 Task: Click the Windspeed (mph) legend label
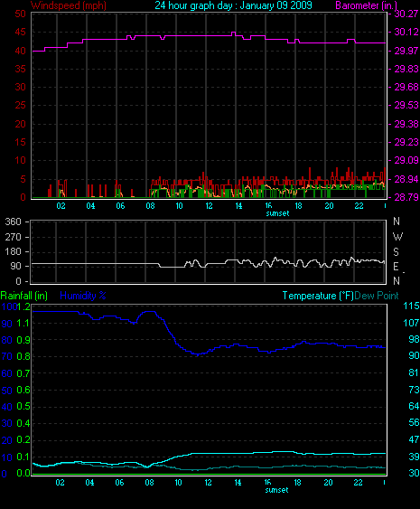point(69,5)
